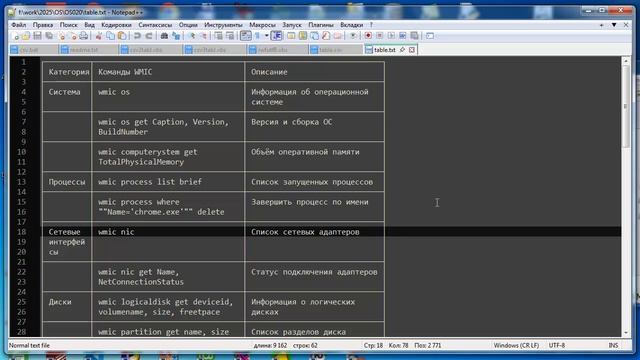Toggle synchronized horizontal scrolling icon
Screen dimensions: 640x360
230,36
